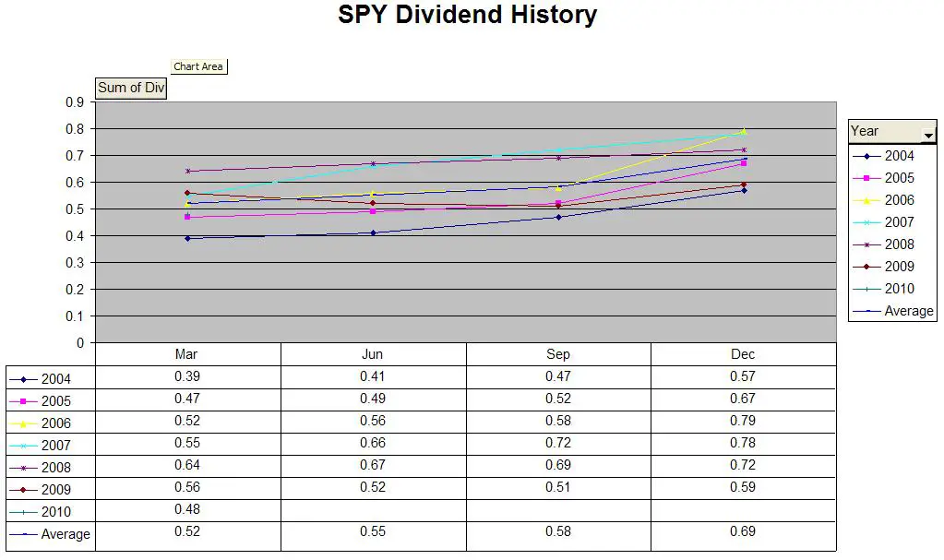Click the 2009 Mar cell showing 0.56
This screenshot has height=560, width=944.
click(187, 487)
